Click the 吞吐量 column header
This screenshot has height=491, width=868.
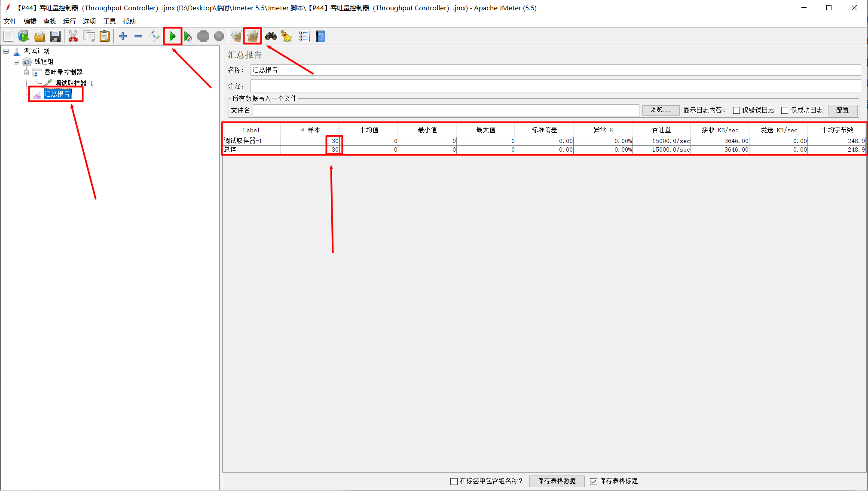(661, 130)
